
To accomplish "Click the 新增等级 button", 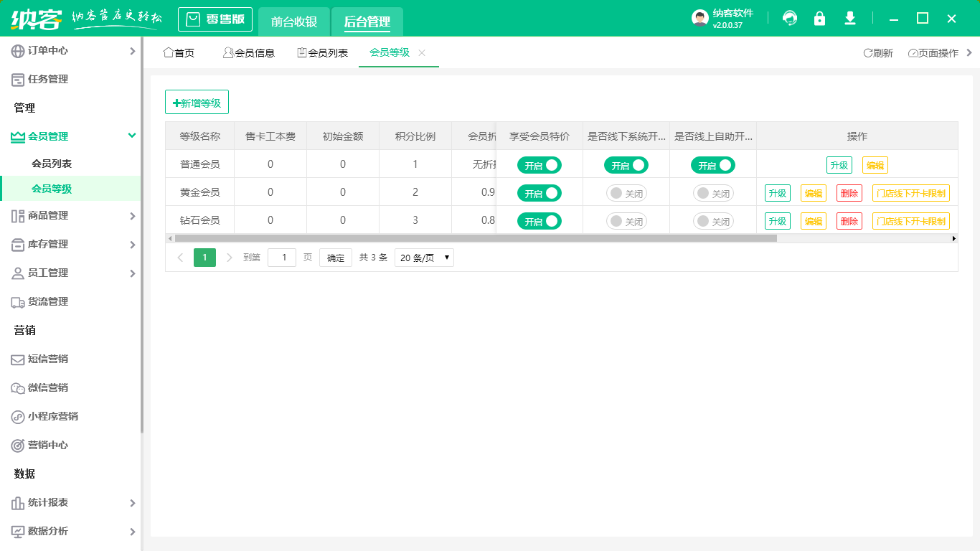I will tap(197, 102).
